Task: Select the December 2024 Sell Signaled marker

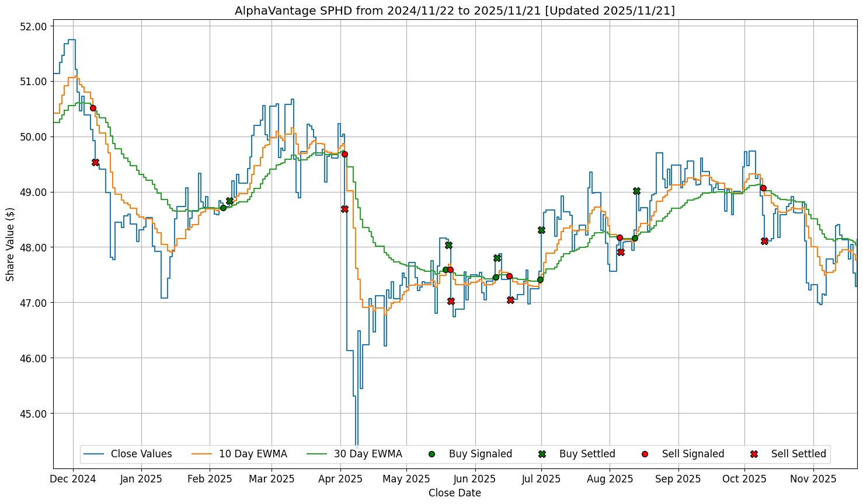Action: pos(93,108)
